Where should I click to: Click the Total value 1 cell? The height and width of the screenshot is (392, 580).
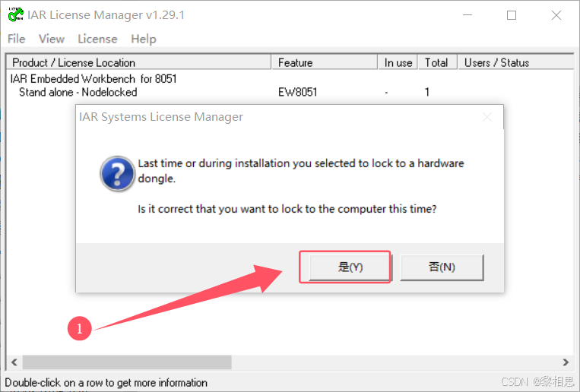[427, 92]
